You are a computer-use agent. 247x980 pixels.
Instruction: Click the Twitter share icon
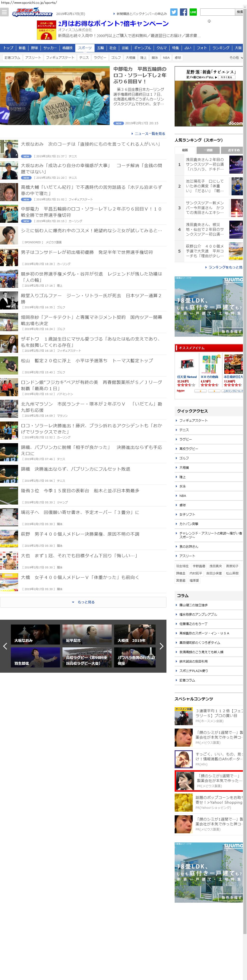[174, 12]
